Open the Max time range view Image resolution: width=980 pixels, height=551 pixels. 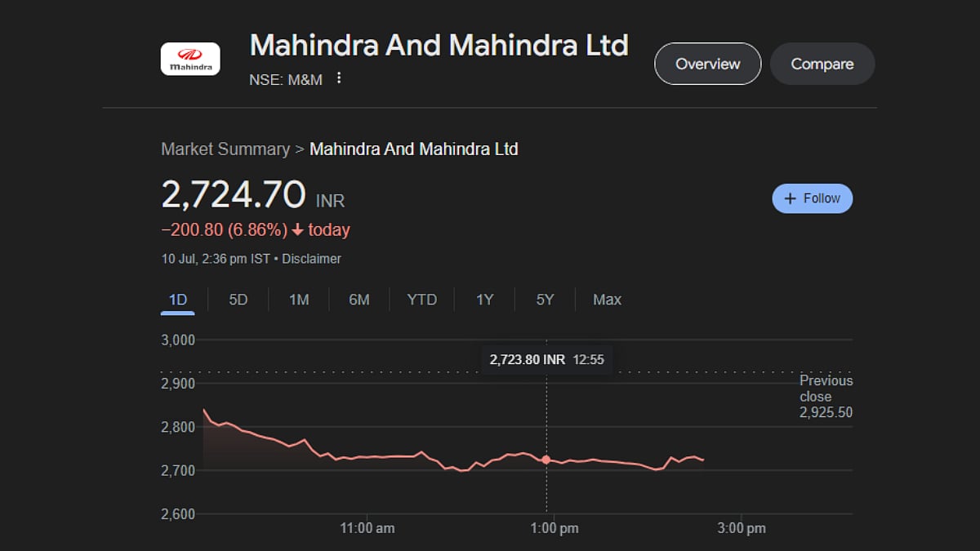(606, 299)
